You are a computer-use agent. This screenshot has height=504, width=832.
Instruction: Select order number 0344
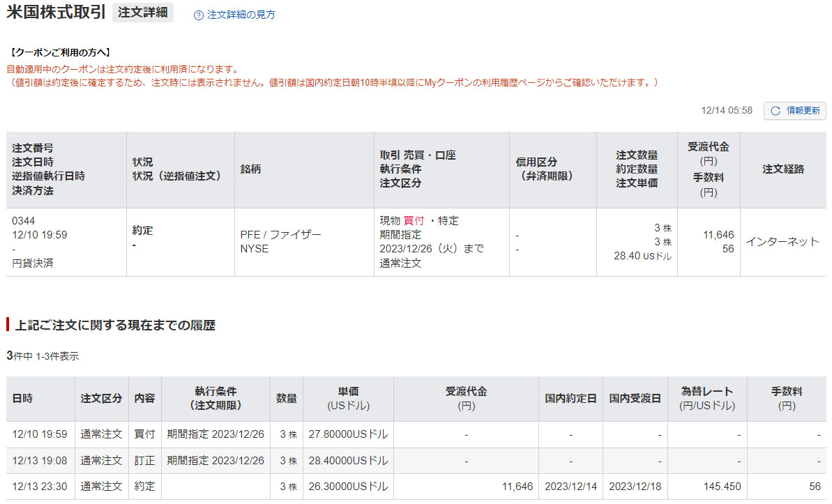[23, 221]
